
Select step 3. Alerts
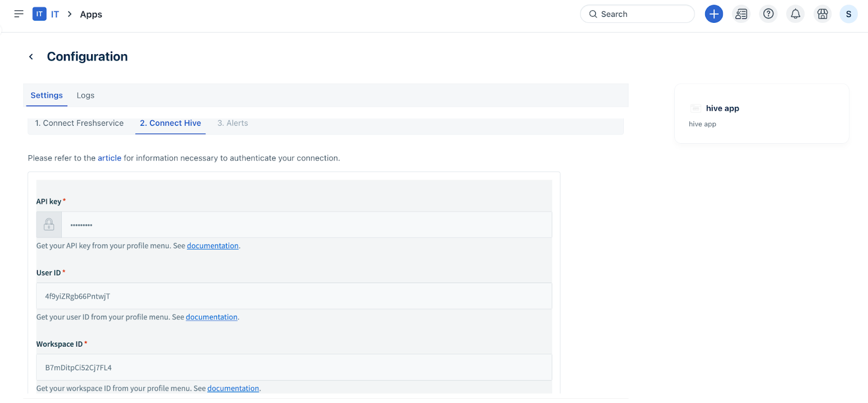tap(233, 123)
